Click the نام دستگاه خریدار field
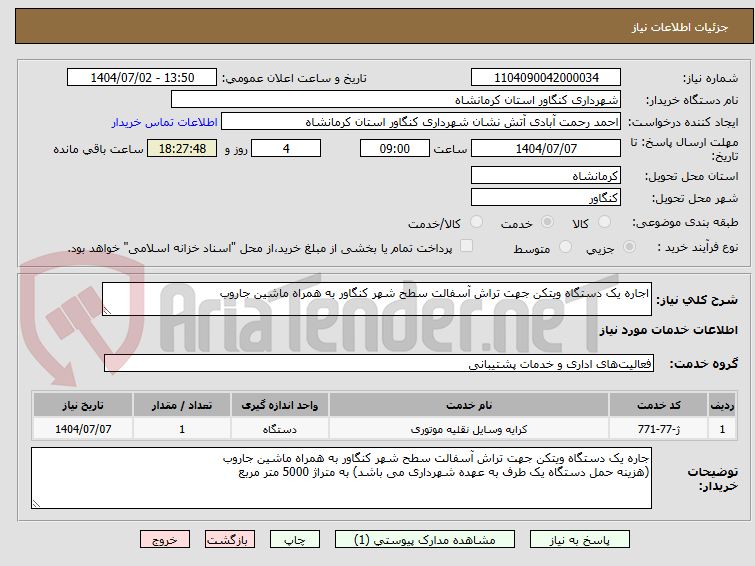The image size is (755, 566). 396,100
